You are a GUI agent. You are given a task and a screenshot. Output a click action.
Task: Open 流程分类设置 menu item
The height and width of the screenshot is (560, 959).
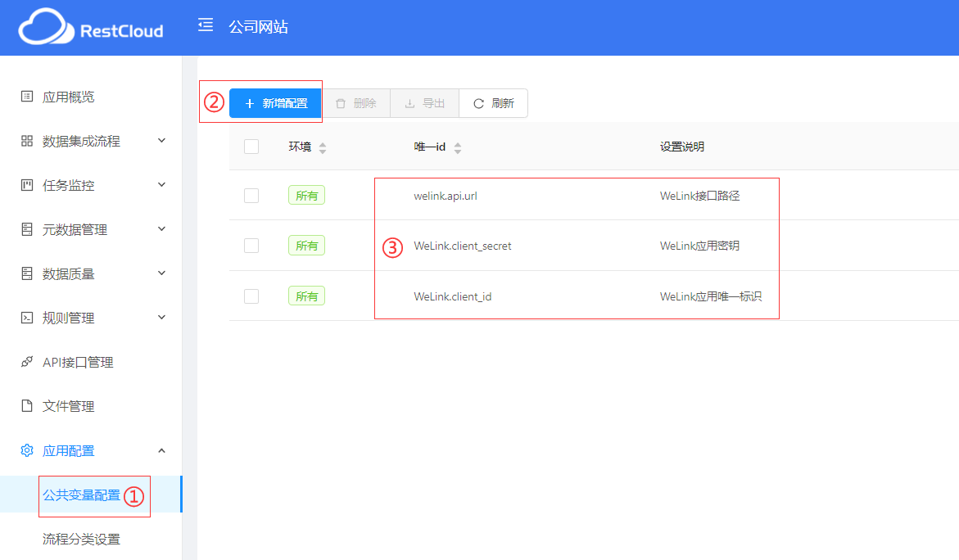pyautogui.click(x=81, y=540)
